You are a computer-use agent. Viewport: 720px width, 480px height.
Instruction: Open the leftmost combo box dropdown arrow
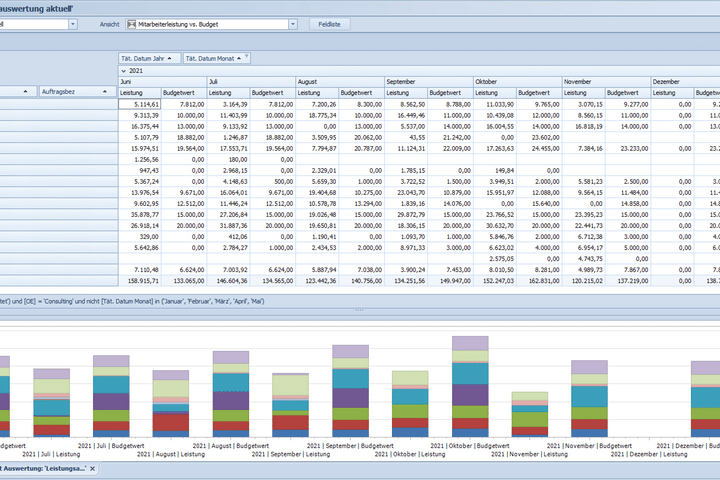73,23
